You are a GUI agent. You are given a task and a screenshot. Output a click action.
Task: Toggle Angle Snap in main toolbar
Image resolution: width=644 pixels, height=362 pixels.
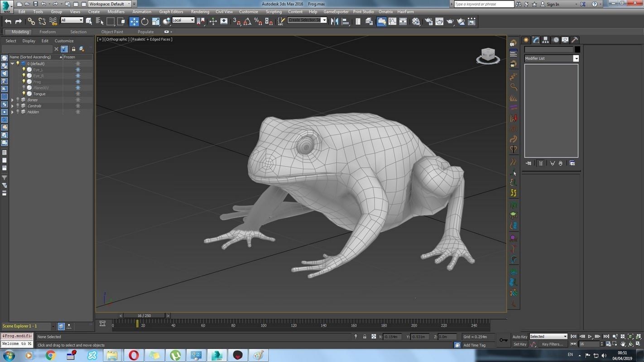(247, 21)
